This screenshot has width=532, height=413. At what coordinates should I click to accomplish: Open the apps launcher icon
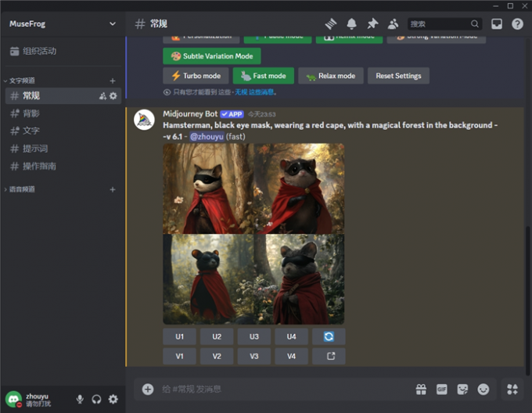tap(512, 390)
